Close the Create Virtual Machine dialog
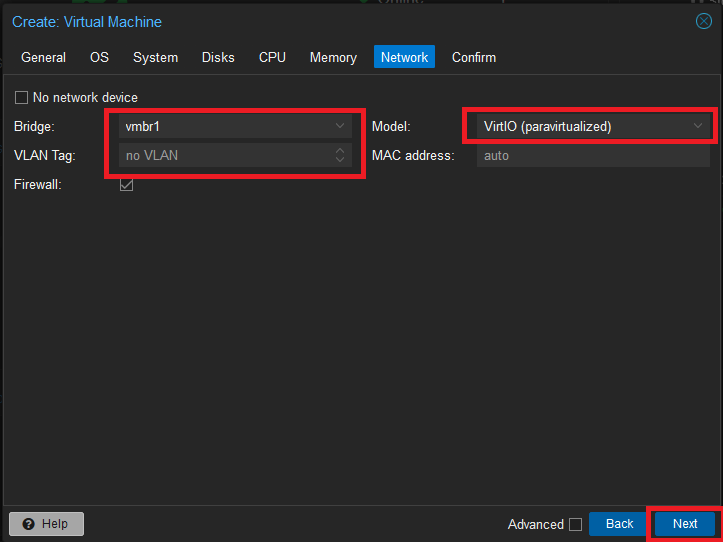The height and width of the screenshot is (542, 723). (704, 21)
